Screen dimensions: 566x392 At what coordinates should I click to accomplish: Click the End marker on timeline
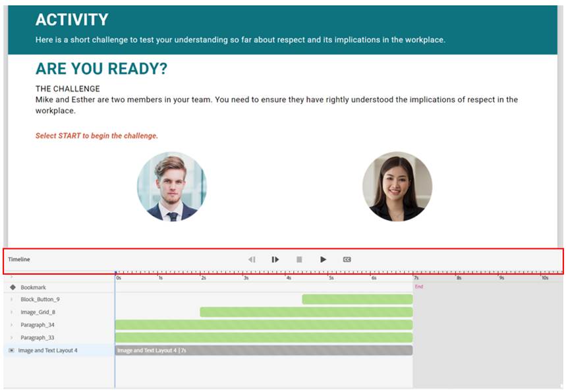coord(418,287)
